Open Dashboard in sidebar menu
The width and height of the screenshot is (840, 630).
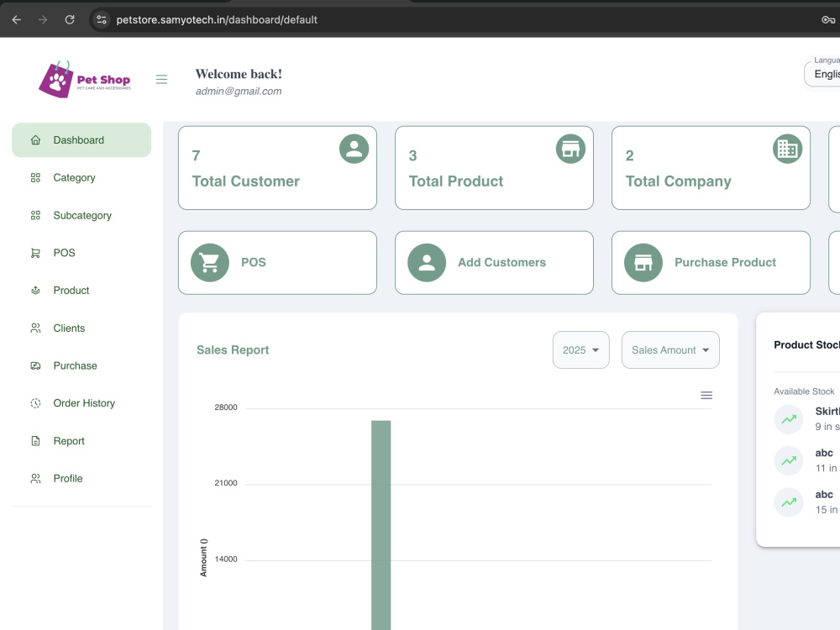point(81,139)
